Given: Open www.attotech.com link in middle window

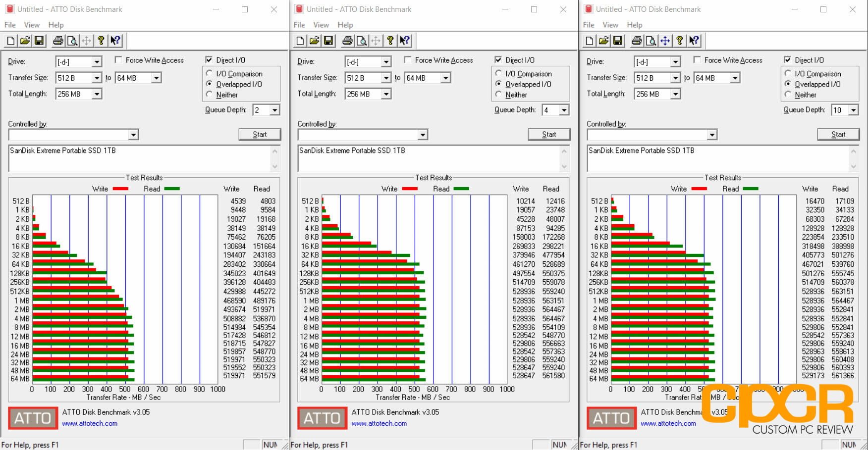Looking at the screenshot, I should point(379,424).
